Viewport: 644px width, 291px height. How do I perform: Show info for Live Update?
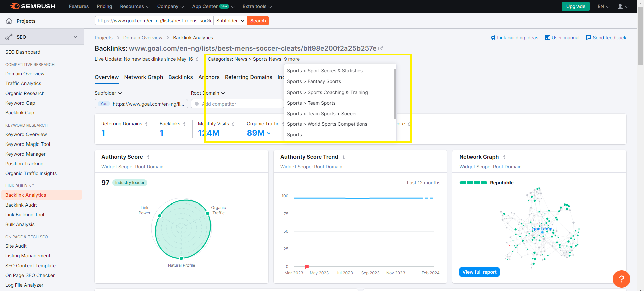pyautogui.click(x=197, y=59)
